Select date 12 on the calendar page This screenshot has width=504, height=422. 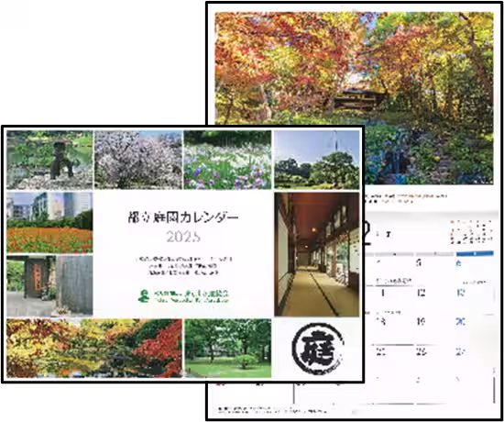click(422, 293)
